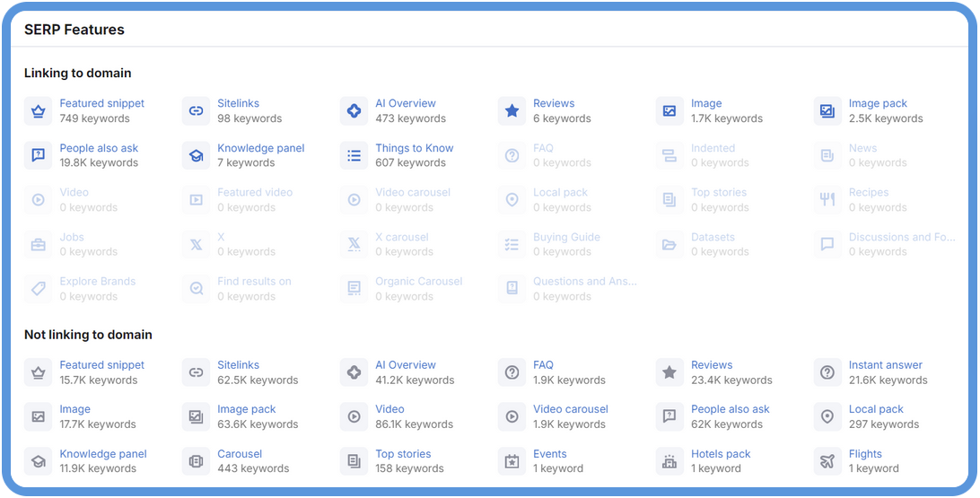Click the People also ask icon beside 19.8K keywords
Screen dimensions: 980x498
coord(39,156)
